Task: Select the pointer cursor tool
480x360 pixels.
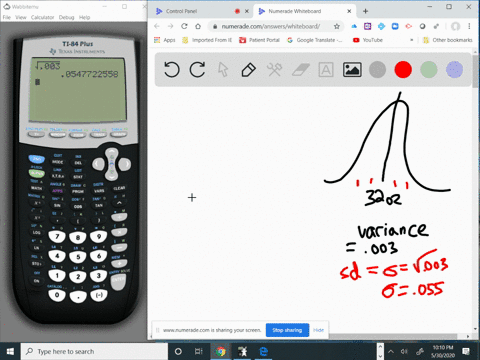Action: (223, 70)
